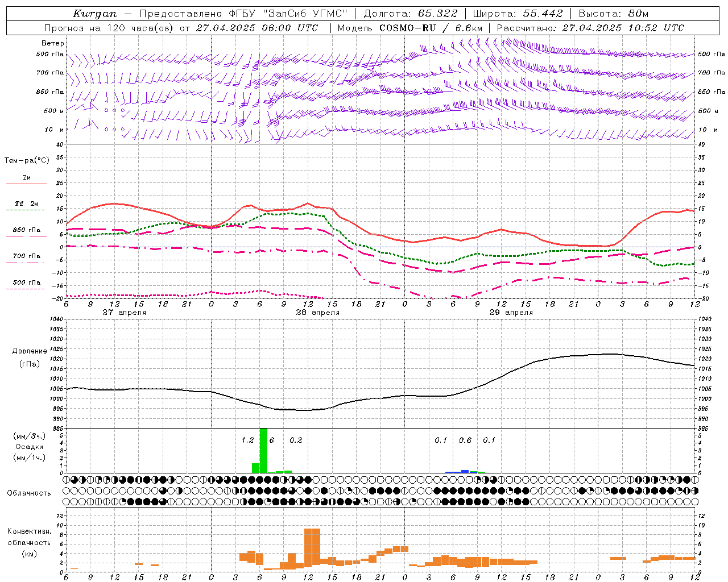
Task: Click the Облачность cloudiness row label
Action: pos(29,493)
